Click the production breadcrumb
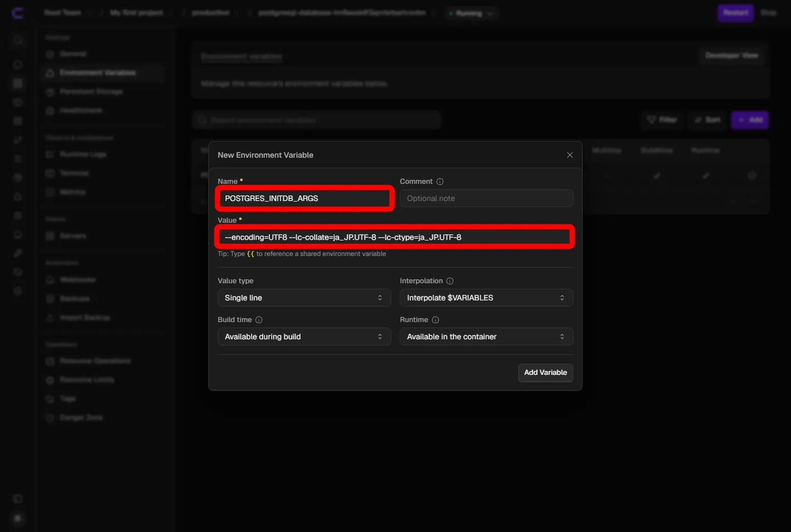Screen dimensions: 791x532 tap(211, 13)
